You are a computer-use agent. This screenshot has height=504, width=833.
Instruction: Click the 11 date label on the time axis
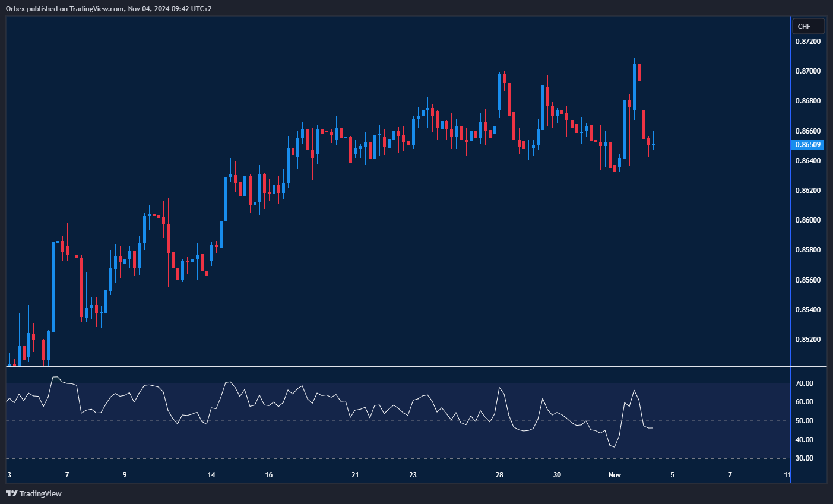tap(787, 475)
